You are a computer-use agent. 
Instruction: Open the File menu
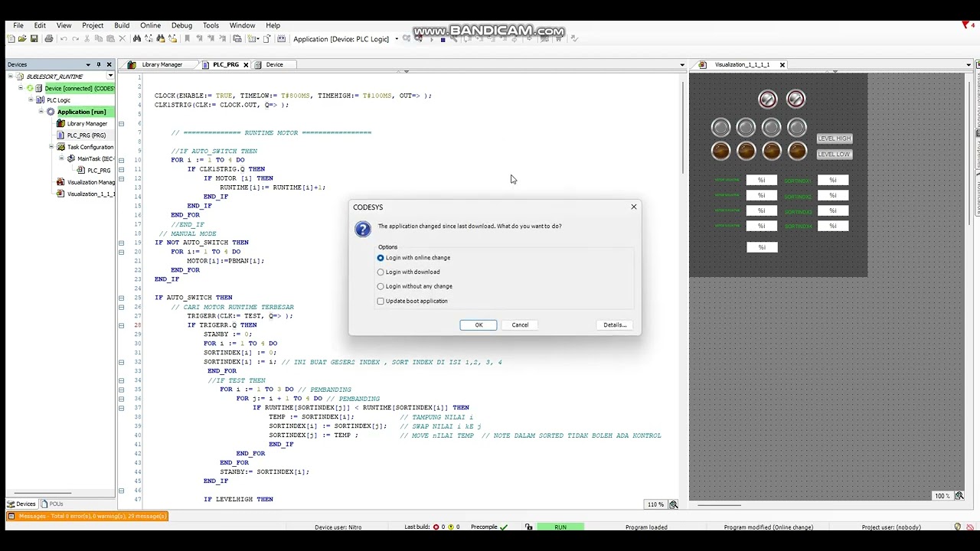pyautogui.click(x=18, y=25)
